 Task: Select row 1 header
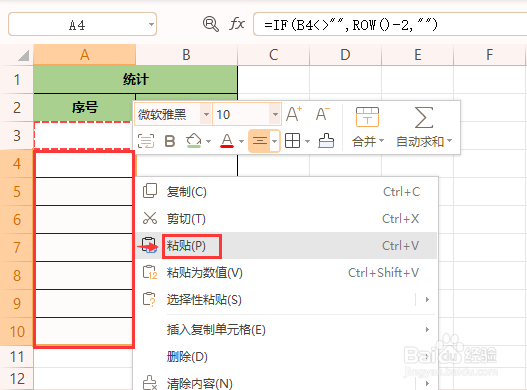pyautogui.click(x=17, y=80)
